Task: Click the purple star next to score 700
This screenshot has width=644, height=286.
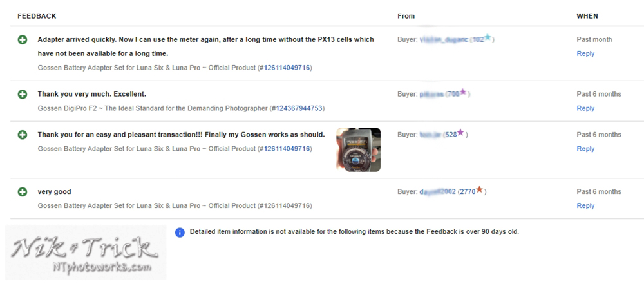Action: 463,91
